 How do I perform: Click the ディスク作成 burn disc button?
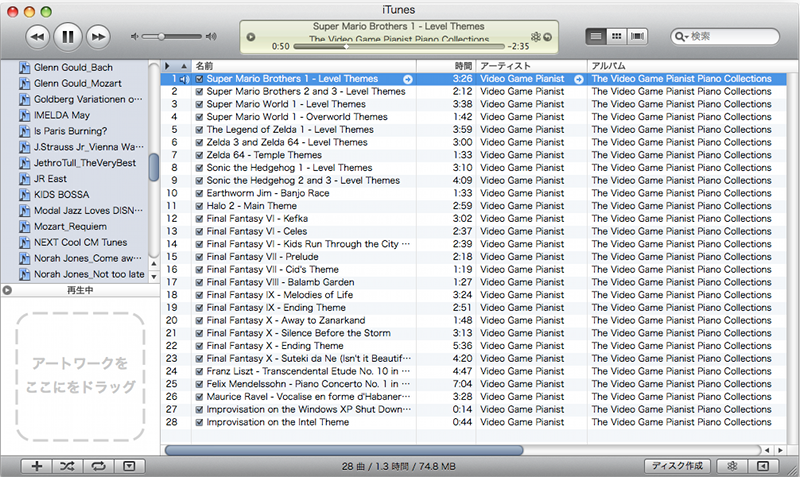point(677,466)
